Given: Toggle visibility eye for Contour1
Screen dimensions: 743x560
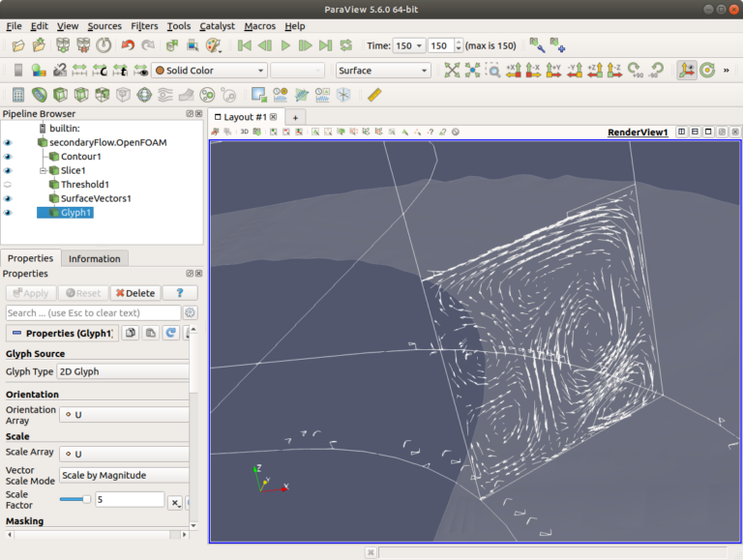Looking at the screenshot, I should coord(8,157).
